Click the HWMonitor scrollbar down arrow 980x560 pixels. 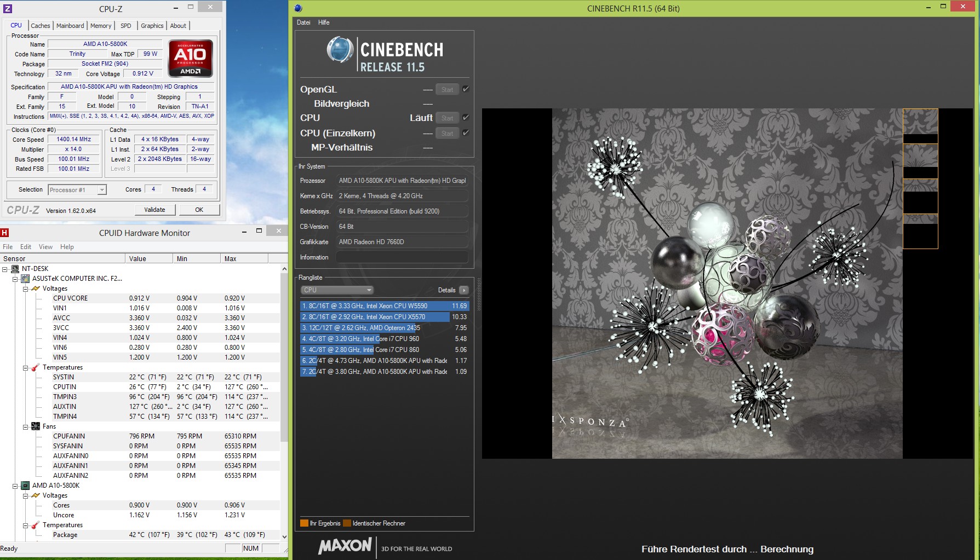284,536
